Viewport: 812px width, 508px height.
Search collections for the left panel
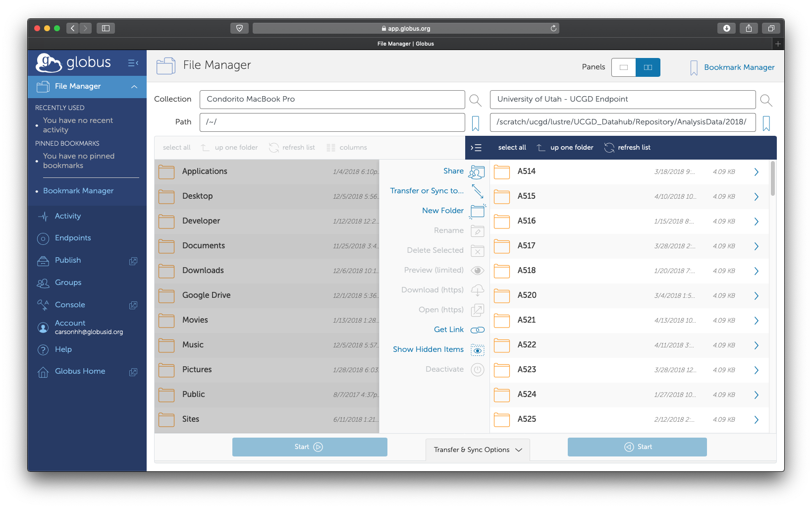pyautogui.click(x=475, y=100)
